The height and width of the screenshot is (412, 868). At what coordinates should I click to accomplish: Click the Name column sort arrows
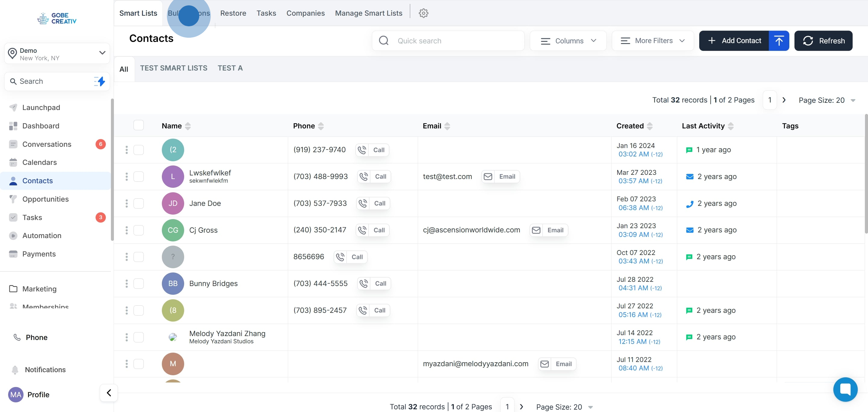click(x=188, y=126)
